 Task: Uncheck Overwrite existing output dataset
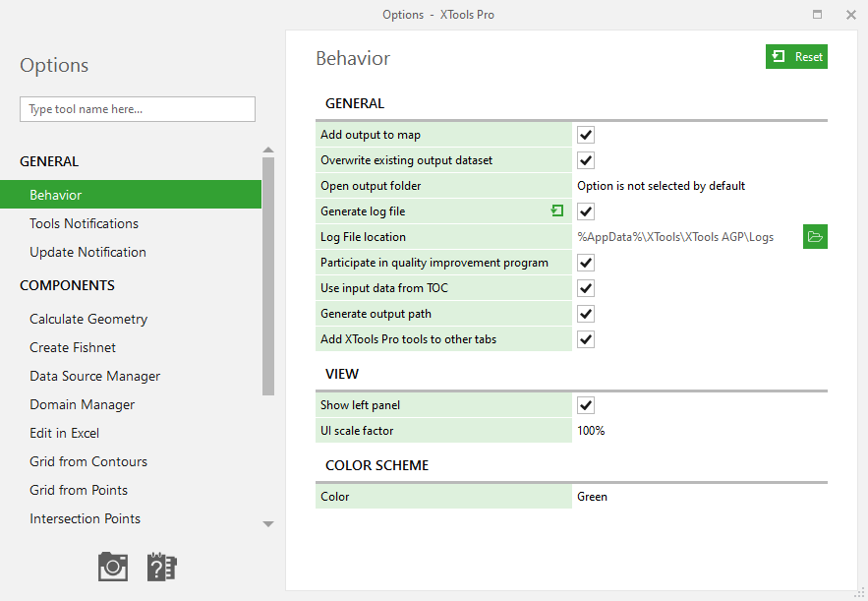586,160
